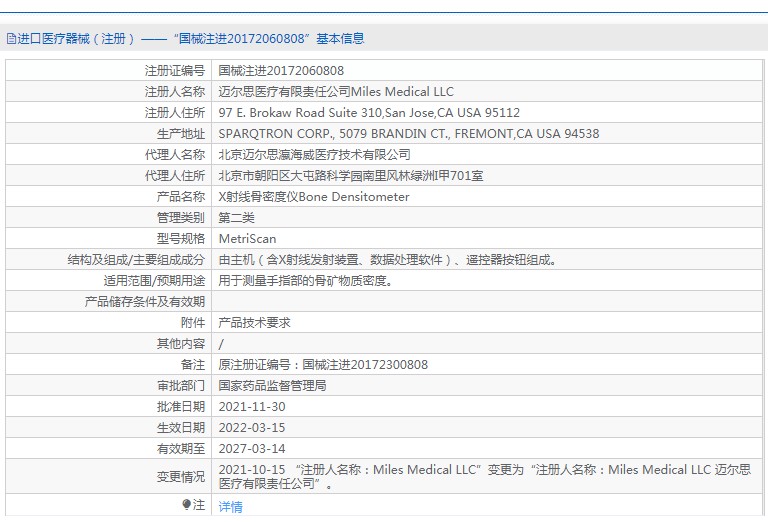This screenshot has width=768, height=522.
Task: Select agent name 北京迈尔思瀛海威医疗技术有限公司
Action: (x=314, y=155)
